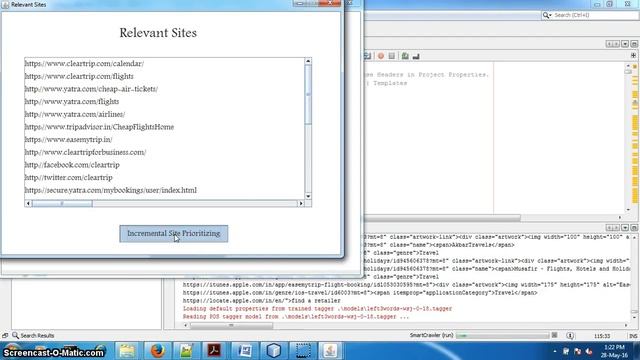Select the https://www.easemytrip.in/ entry
This screenshot has width=640, height=360.
[68, 140]
